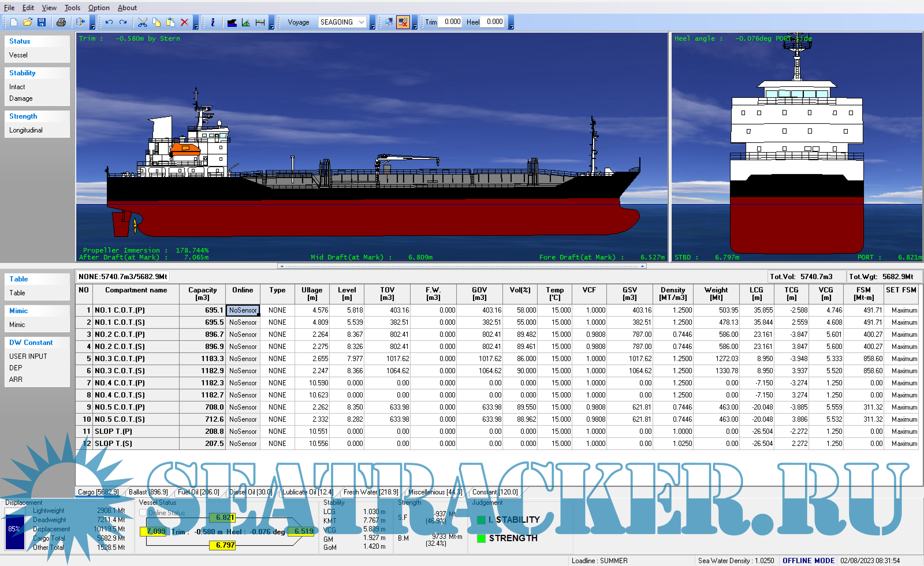Viewport: 924px width, 566px height.
Task: Click the ship profile view icon
Action: 232,23
